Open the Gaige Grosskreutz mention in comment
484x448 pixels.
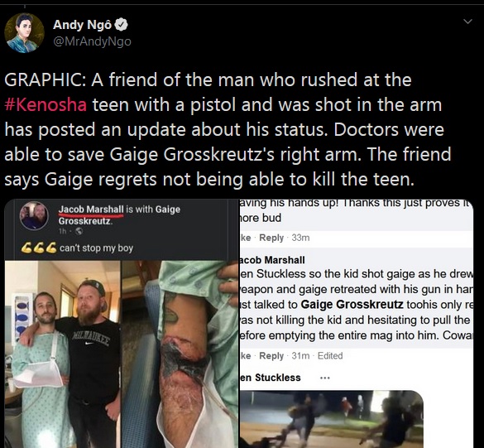click(352, 305)
